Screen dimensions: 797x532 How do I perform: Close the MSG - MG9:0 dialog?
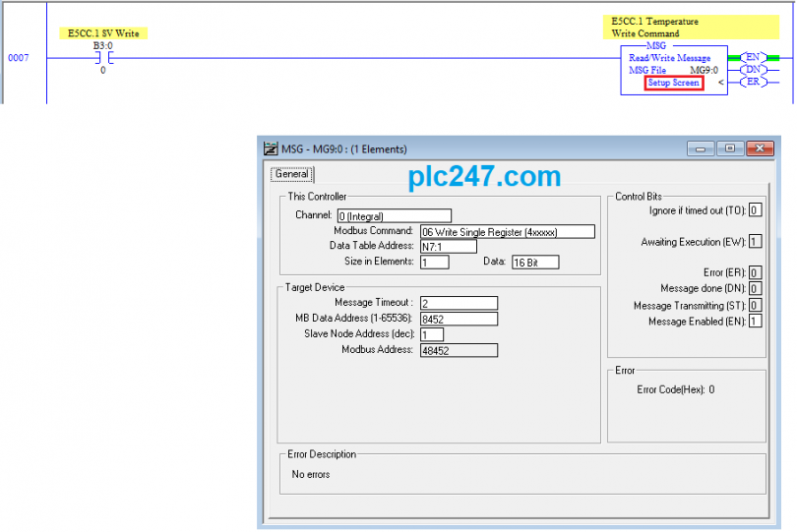760,148
